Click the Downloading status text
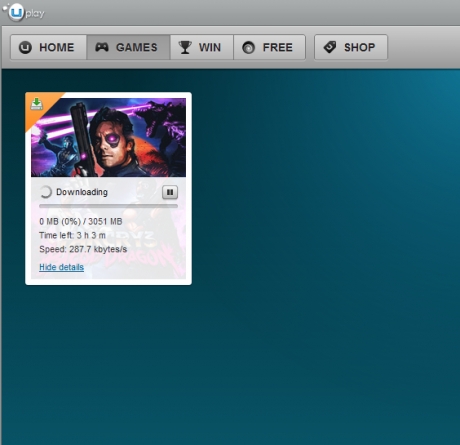460x445 pixels. (82, 192)
